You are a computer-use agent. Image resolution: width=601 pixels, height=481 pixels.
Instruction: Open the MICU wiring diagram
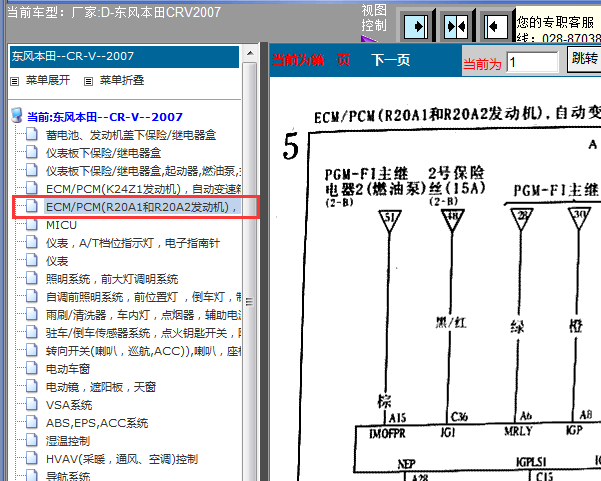[61, 225]
